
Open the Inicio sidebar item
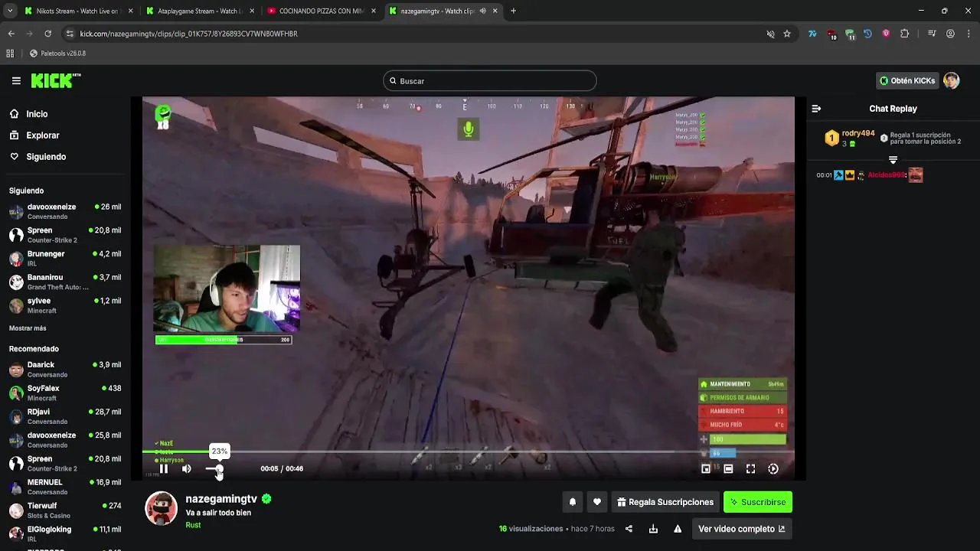(37, 114)
